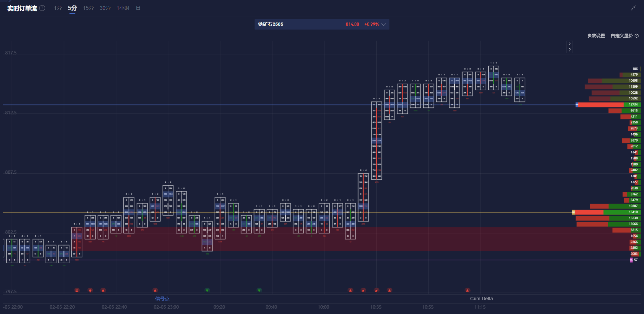Click the upward arrow signal marker near 02-05 22:20
Viewport: 644px width, 314px height.
click(x=90, y=290)
